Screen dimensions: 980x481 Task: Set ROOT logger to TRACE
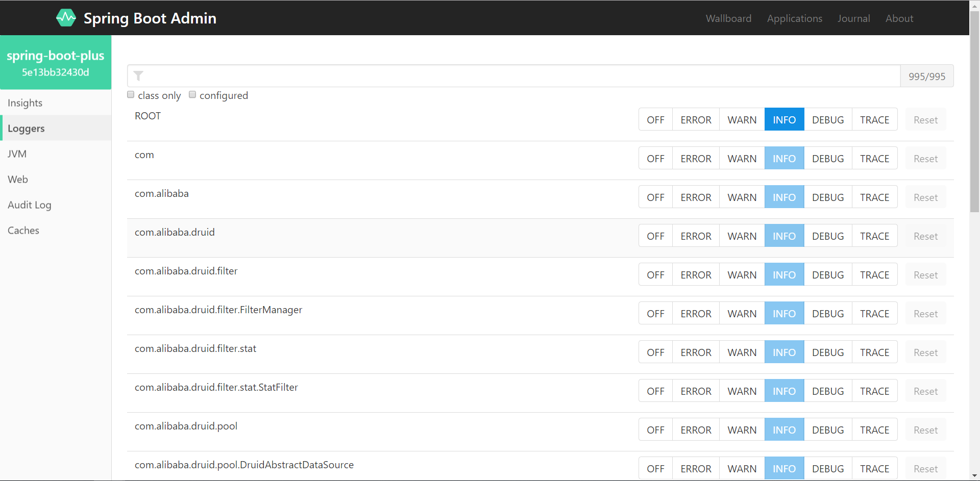[874, 120]
